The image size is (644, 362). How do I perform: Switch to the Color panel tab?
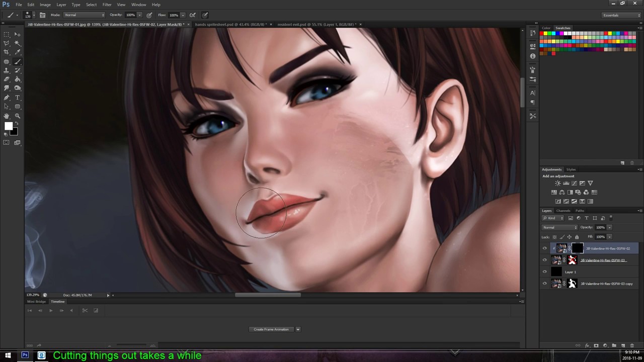[546, 28]
